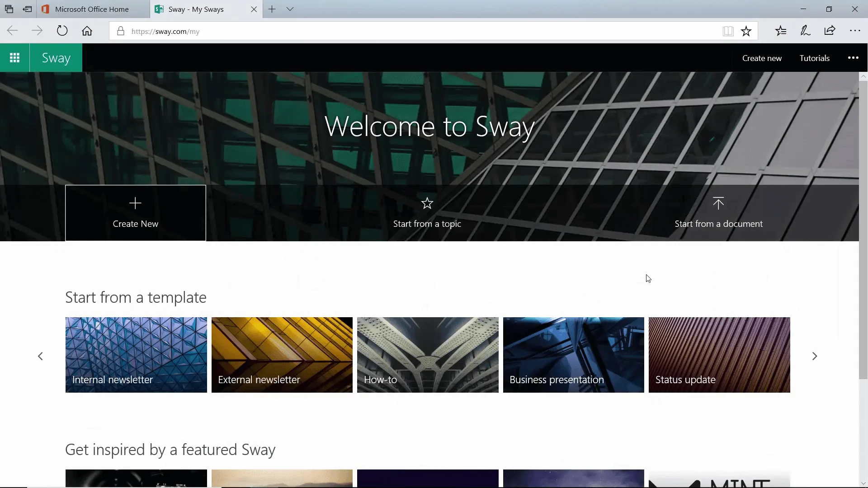Toggle Reading view book icon
Screen dimensions: 868x488
point(728,31)
